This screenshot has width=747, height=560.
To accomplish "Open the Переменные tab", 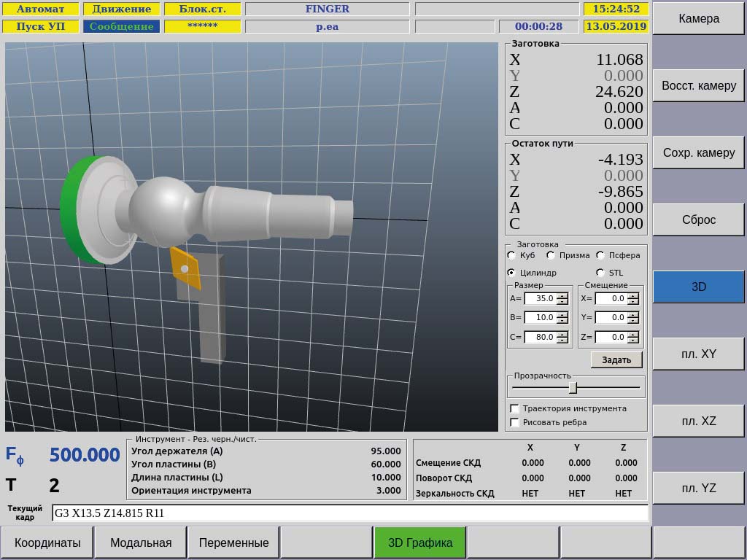I will [233, 543].
